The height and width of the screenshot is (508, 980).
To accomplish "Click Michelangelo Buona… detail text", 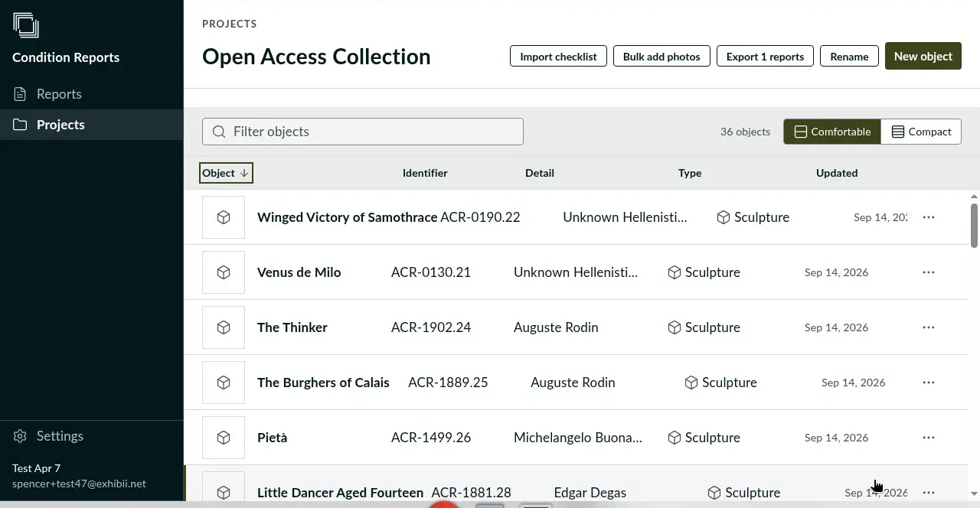I will click(578, 438).
